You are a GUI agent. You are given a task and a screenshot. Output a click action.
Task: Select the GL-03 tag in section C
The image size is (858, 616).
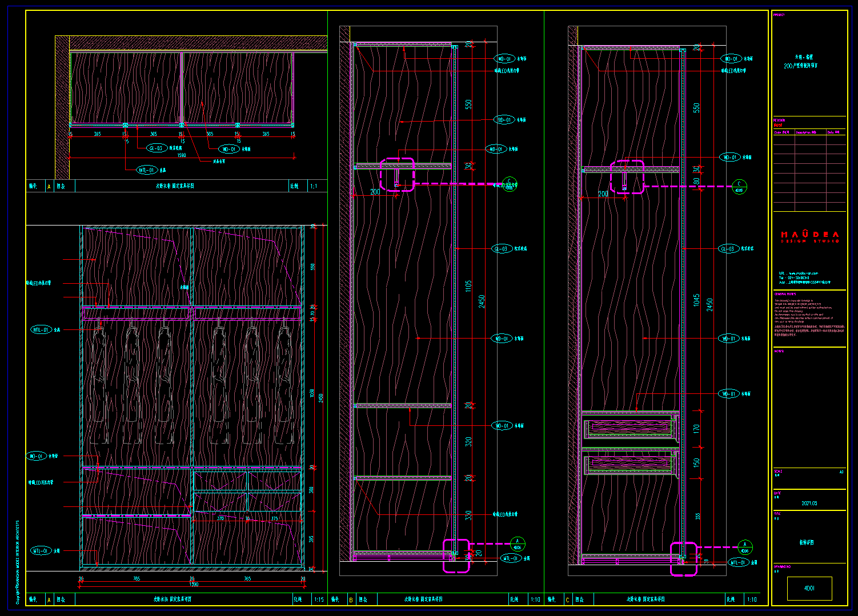tap(728, 249)
